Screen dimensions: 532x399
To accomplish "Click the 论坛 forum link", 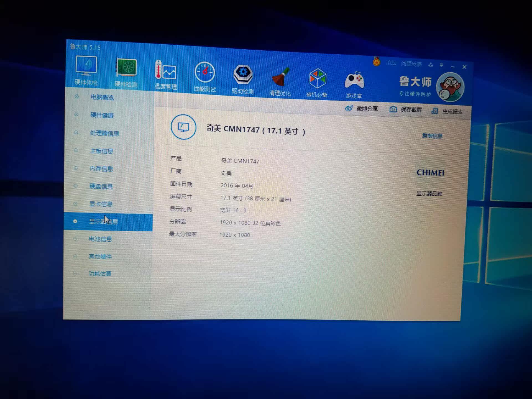I will pyautogui.click(x=391, y=63).
